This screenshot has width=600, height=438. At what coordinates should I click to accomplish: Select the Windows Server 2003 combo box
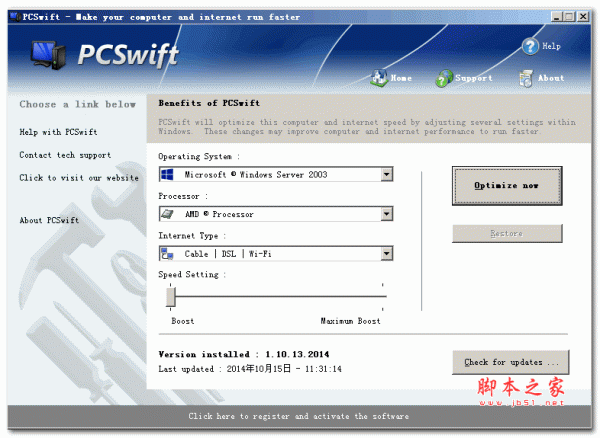[276, 174]
